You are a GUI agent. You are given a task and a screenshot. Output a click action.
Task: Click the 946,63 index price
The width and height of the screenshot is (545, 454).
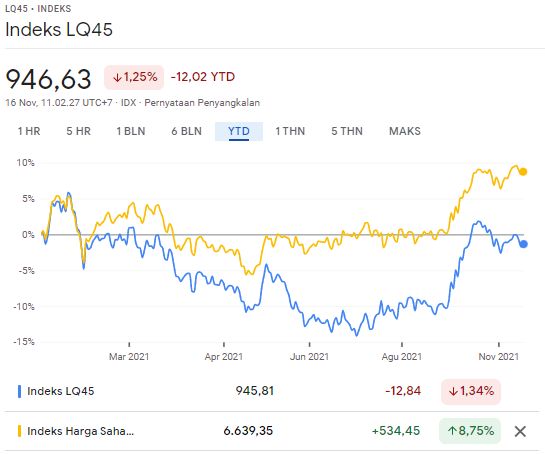48,79
